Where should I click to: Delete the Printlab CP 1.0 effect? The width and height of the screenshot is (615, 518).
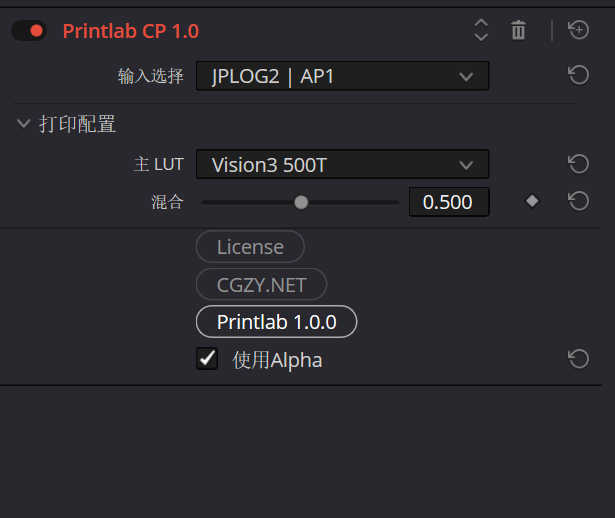click(x=518, y=31)
